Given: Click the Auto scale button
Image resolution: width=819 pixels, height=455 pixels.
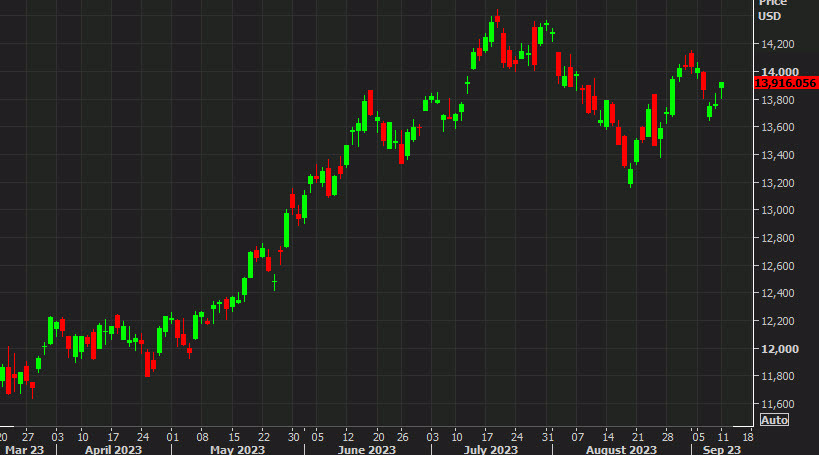Looking at the screenshot, I should [x=774, y=420].
